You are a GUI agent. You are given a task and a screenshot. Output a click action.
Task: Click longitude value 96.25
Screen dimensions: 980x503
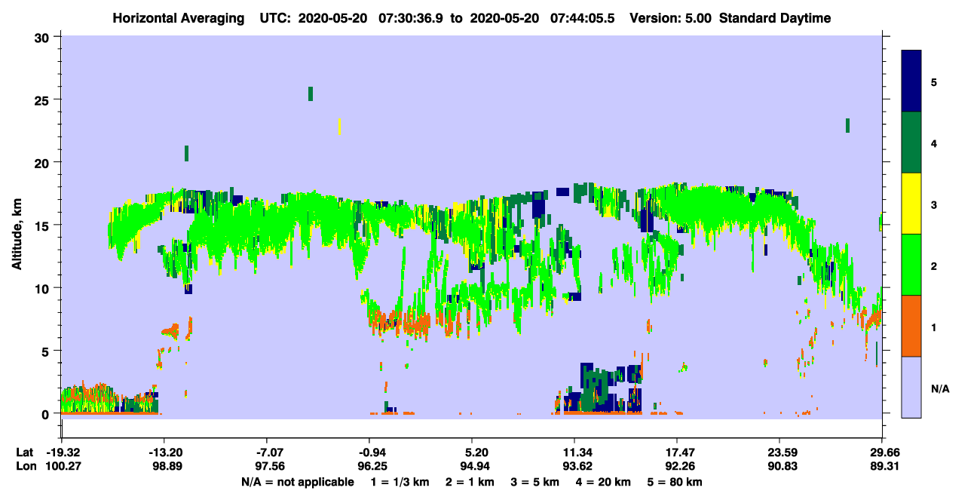372,466
